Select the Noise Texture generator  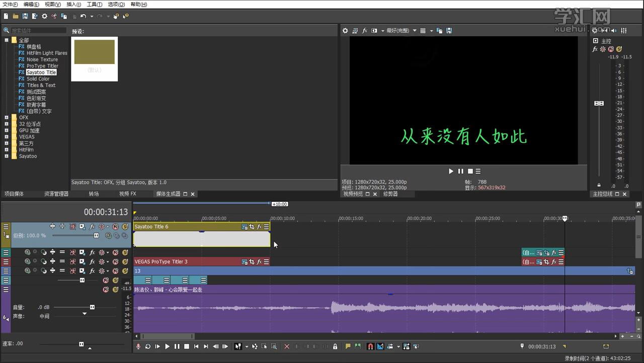tap(42, 59)
